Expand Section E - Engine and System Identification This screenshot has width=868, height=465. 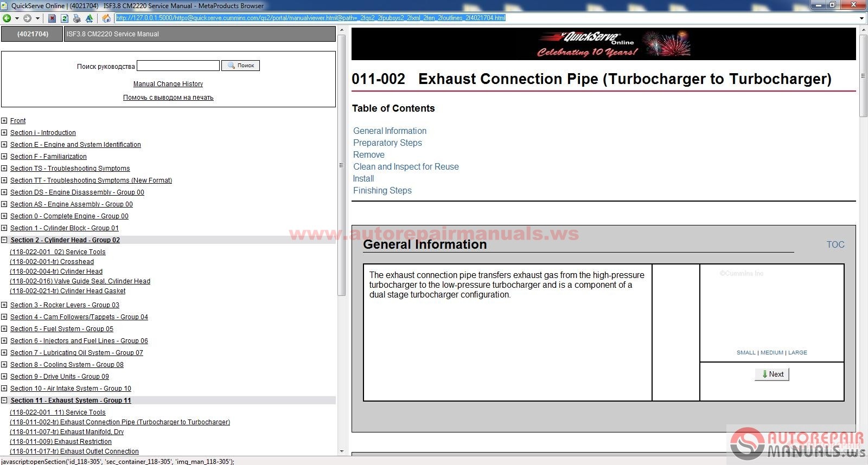click(x=4, y=145)
